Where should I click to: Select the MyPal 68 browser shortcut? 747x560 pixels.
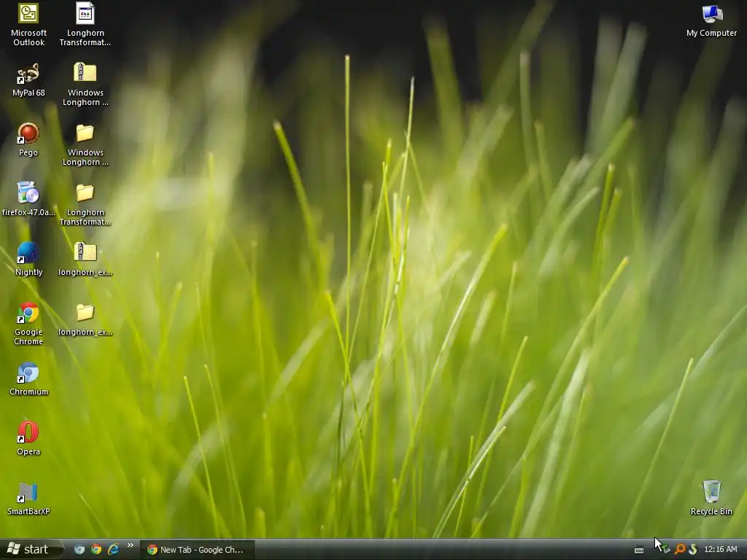[x=28, y=80]
